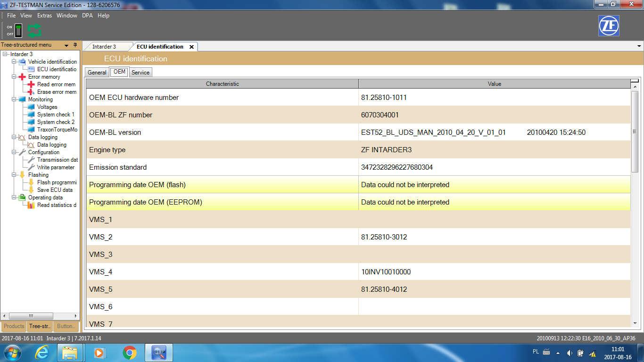Screen dimensions: 644x362
Task: Click the Transmission data wrench icon
Action: click(x=31, y=160)
